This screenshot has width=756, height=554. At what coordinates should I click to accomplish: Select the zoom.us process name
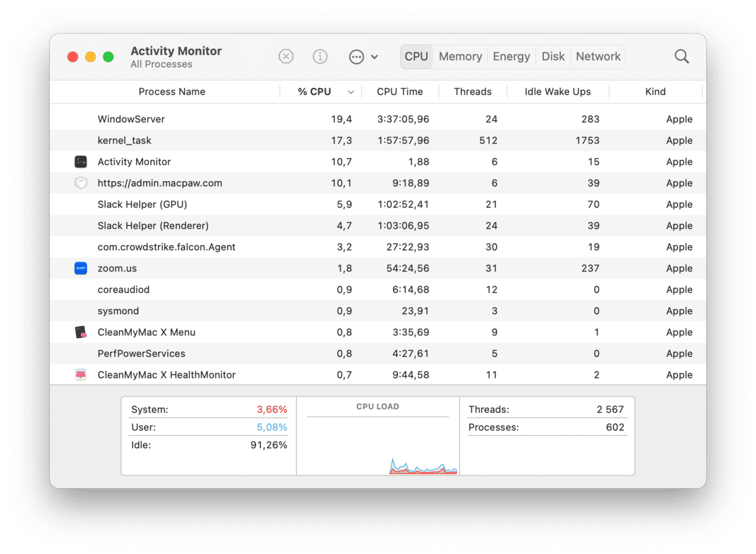[x=117, y=268]
